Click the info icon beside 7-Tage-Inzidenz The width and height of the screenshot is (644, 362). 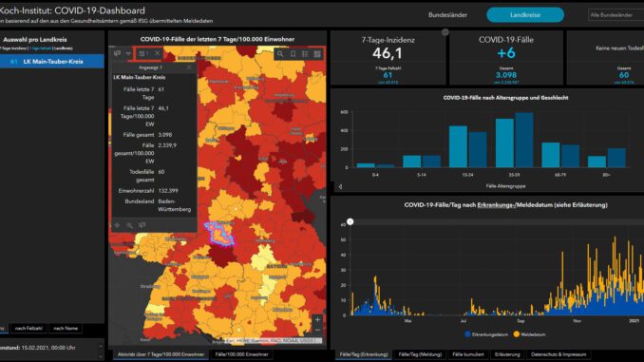tap(445, 32)
